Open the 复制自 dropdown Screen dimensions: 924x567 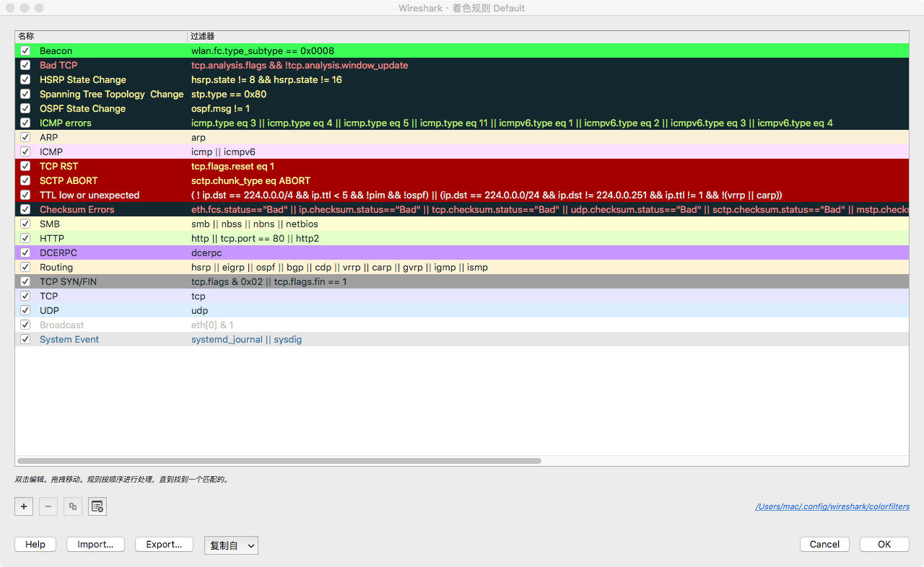pos(231,545)
